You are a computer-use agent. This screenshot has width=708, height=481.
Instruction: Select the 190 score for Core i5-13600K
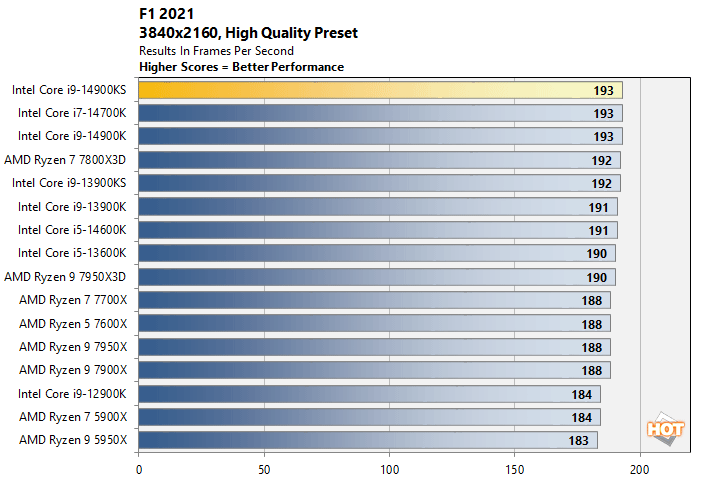(x=596, y=254)
